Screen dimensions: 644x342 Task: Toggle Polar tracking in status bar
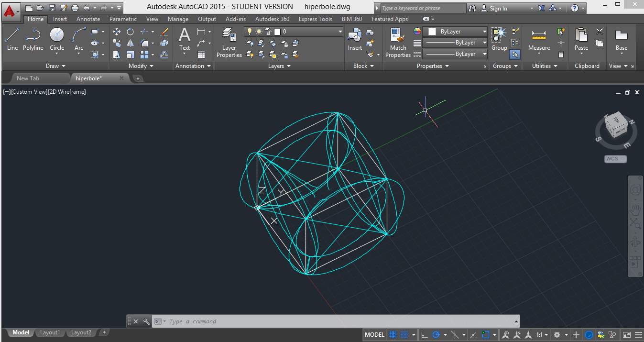pos(436,335)
